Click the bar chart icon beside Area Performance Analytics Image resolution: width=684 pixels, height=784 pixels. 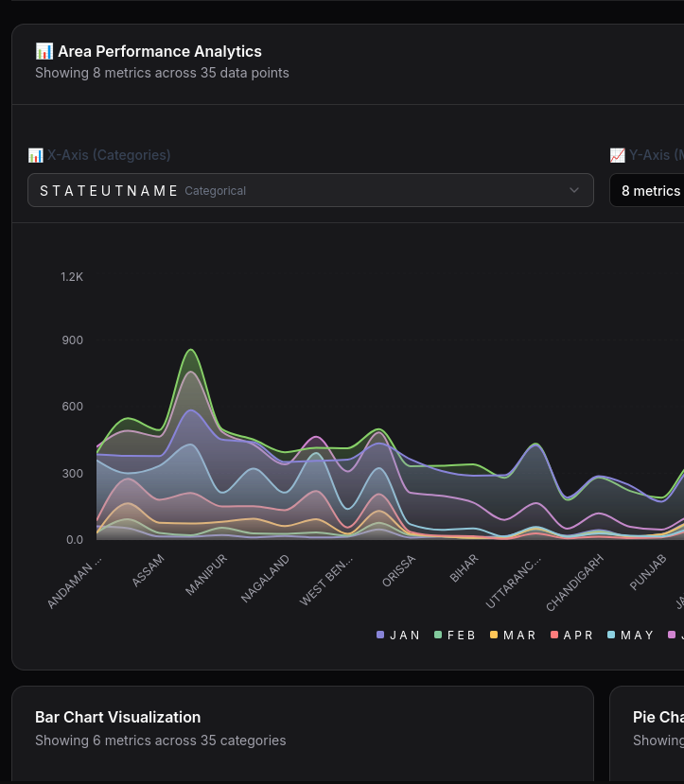(x=44, y=51)
